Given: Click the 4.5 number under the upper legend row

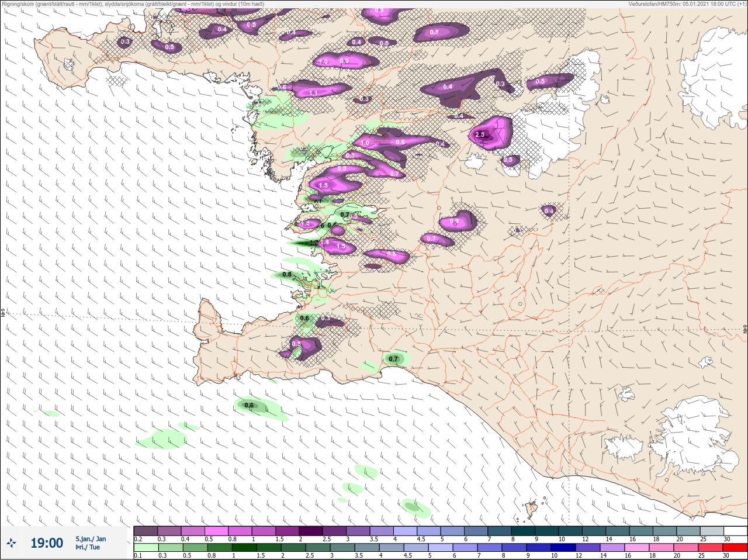Looking at the screenshot, I should [x=421, y=540].
